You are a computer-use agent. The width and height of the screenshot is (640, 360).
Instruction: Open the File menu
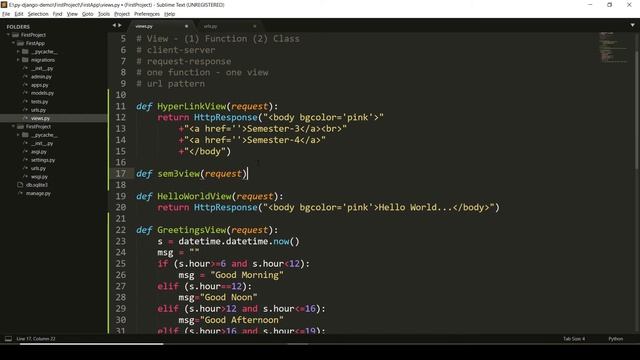pos(6,14)
